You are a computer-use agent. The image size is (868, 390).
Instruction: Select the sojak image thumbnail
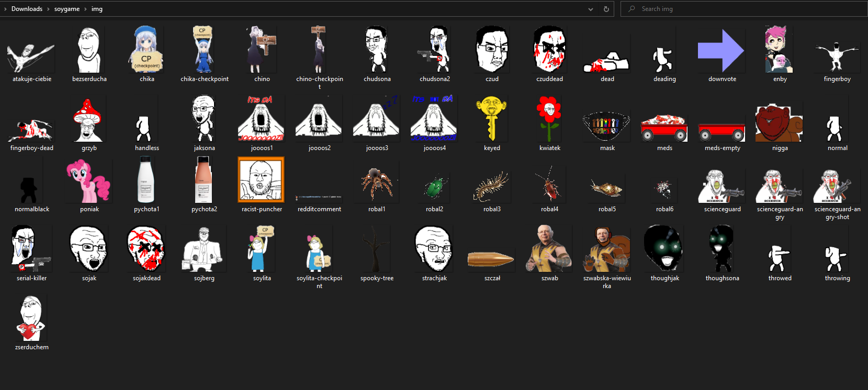tap(89, 249)
